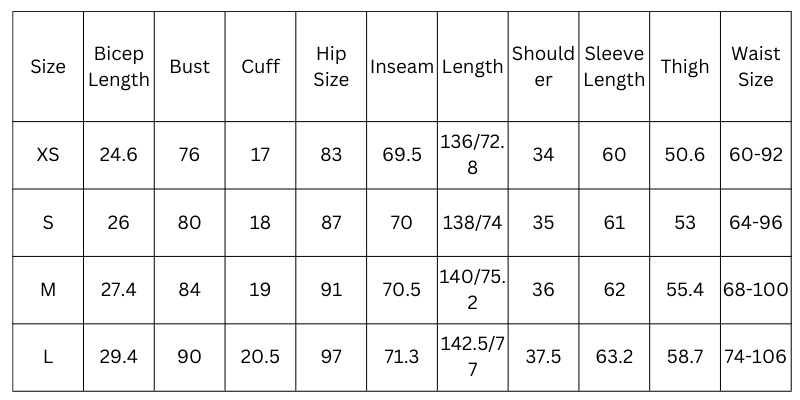
Task: Click the 58.7 thigh cell
Action: click(685, 357)
